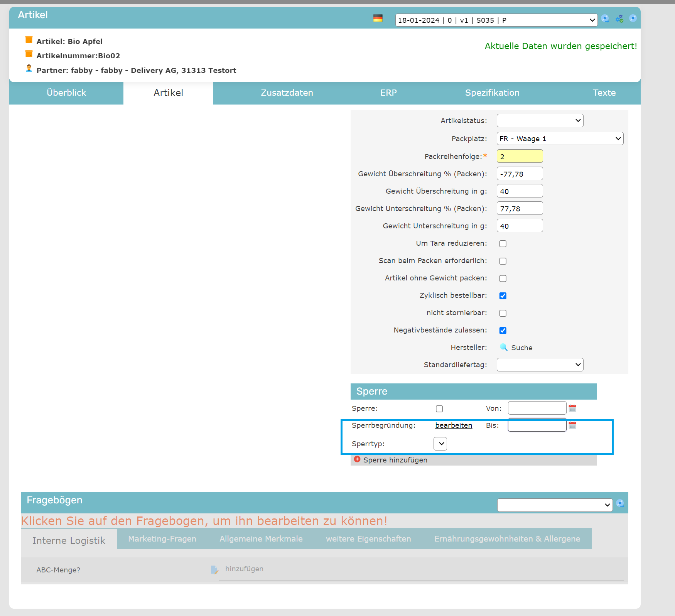Image resolution: width=675 pixels, height=616 pixels.
Task: Click the disc with arrow icon in header
Action: click(x=605, y=19)
